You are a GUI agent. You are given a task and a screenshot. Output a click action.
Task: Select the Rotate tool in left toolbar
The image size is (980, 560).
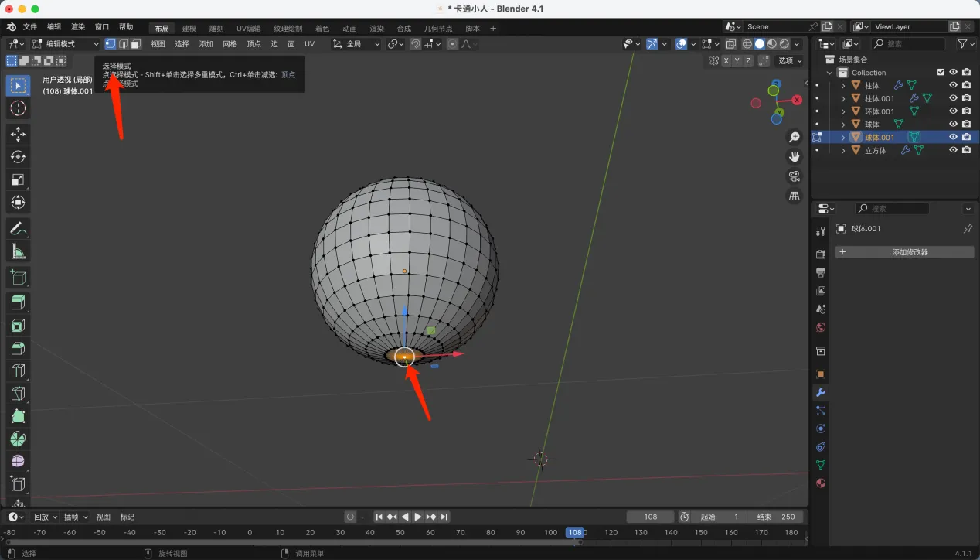click(18, 157)
